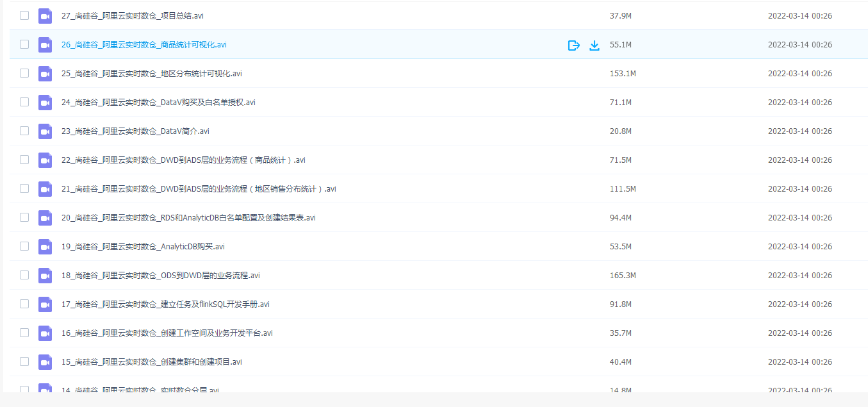Click video icon of file 17 flinkSQL开发手册
The height and width of the screenshot is (407, 868).
click(45, 304)
